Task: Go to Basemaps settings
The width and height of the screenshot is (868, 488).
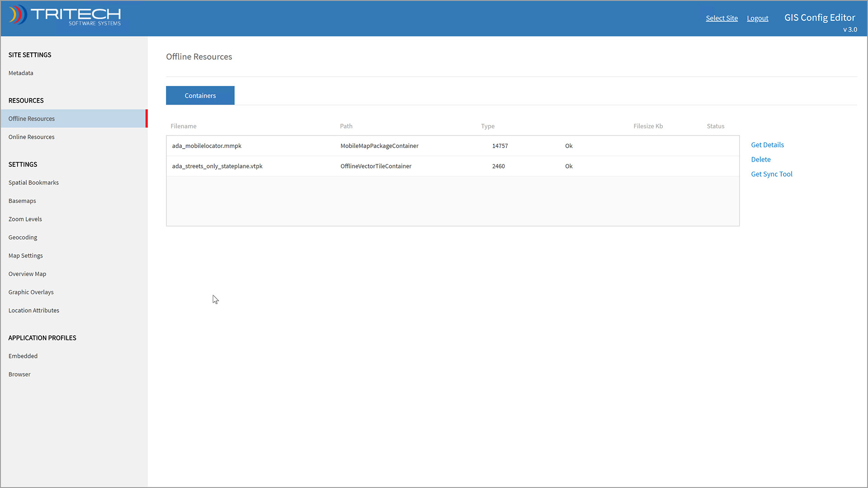Action: point(22,201)
